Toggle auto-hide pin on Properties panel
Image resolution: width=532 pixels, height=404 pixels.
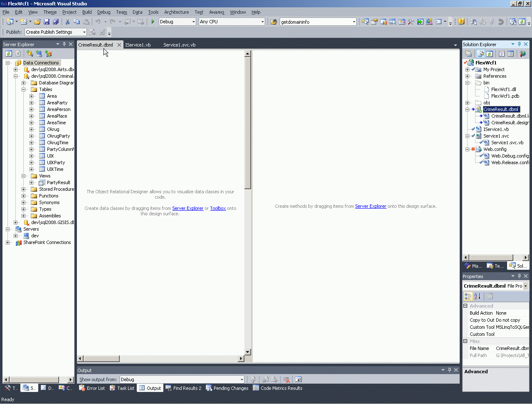click(x=519, y=276)
